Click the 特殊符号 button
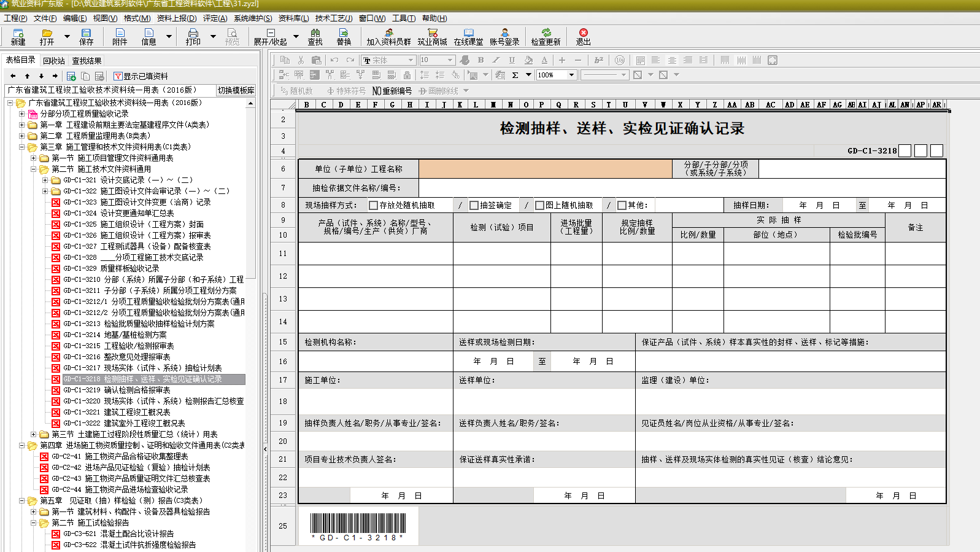 point(346,91)
